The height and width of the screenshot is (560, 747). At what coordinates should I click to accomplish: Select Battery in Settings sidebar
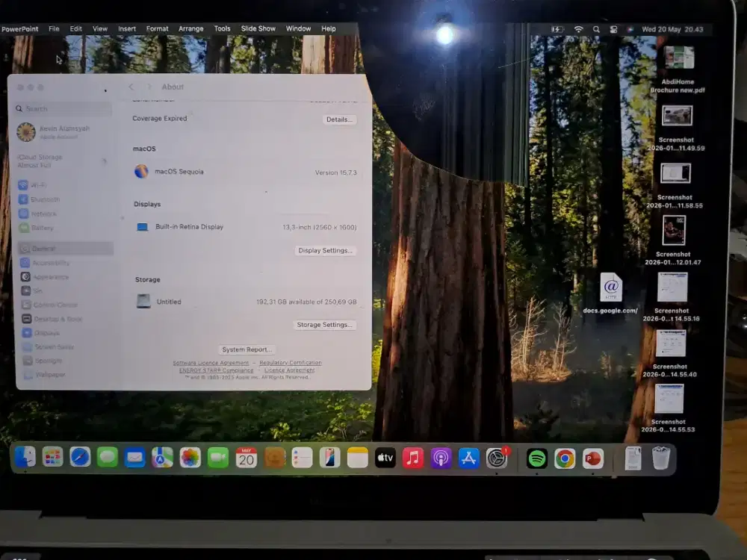65,228
